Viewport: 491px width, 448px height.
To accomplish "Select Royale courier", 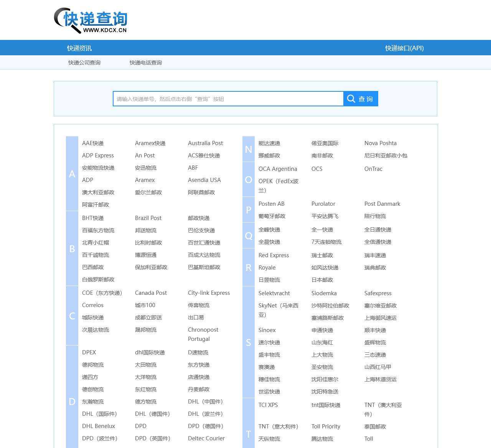I will (267, 268).
